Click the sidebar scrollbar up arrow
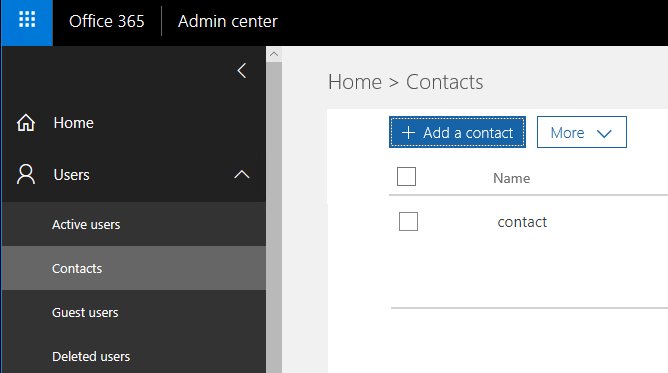 pyautogui.click(x=274, y=54)
